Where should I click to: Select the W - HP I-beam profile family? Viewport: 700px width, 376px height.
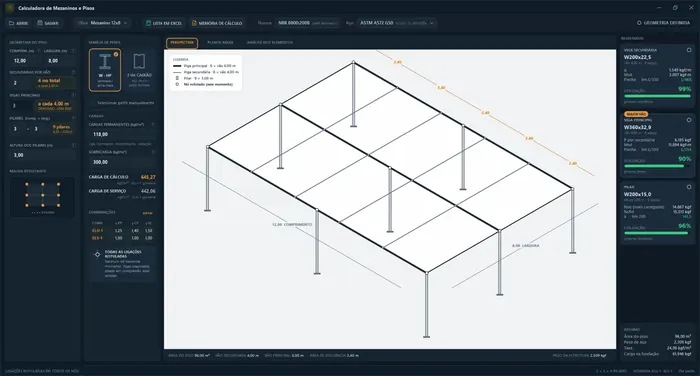tap(105, 70)
